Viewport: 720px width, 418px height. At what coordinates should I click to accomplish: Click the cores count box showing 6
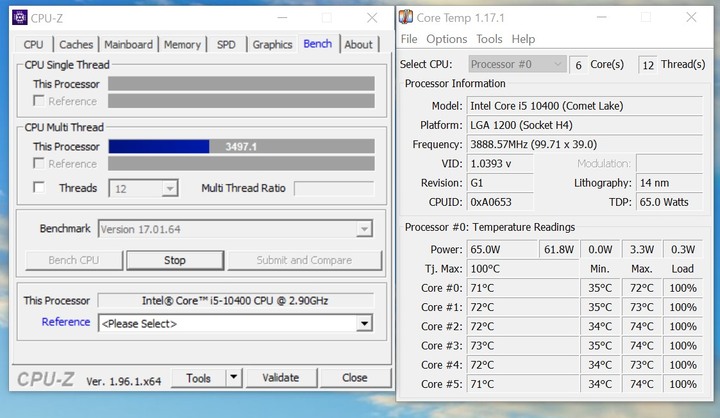tap(578, 65)
